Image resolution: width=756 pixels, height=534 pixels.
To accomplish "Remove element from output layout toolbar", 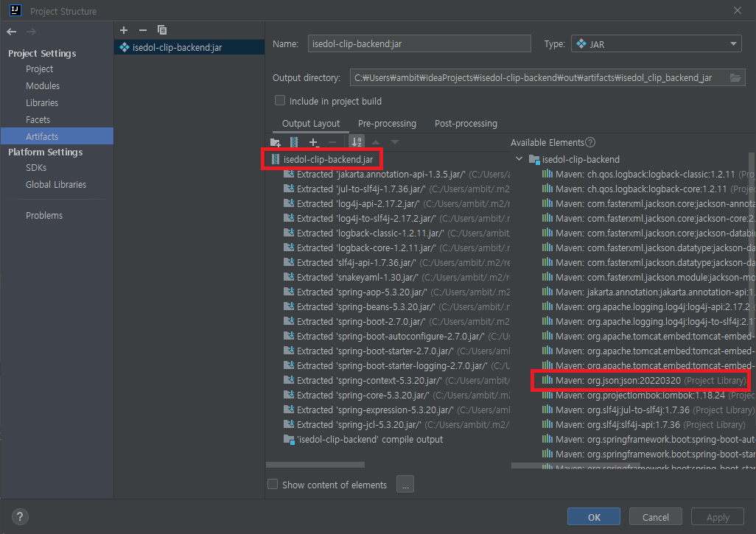I will [332, 143].
